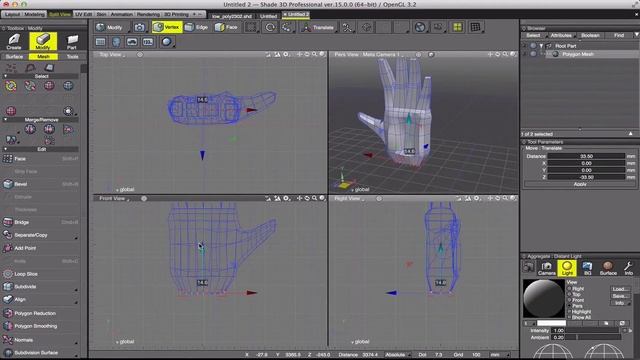The width and height of the screenshot is (640, 360).
Task: Click the head figure icon in second toolbar row
Action: (116, 42)
